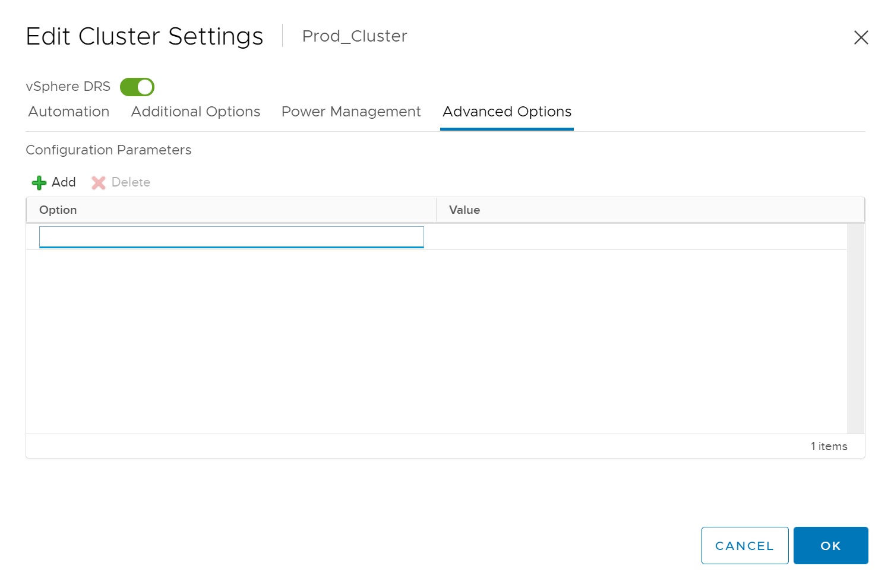891x588 pixels.
Task: Toggle the vSphere DRS switch off
Action: (x=137, y=87)
